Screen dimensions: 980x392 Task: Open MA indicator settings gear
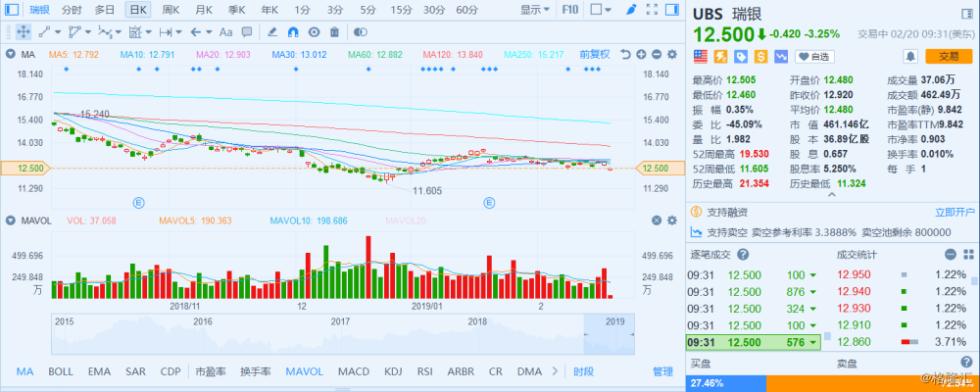point(672,55)
